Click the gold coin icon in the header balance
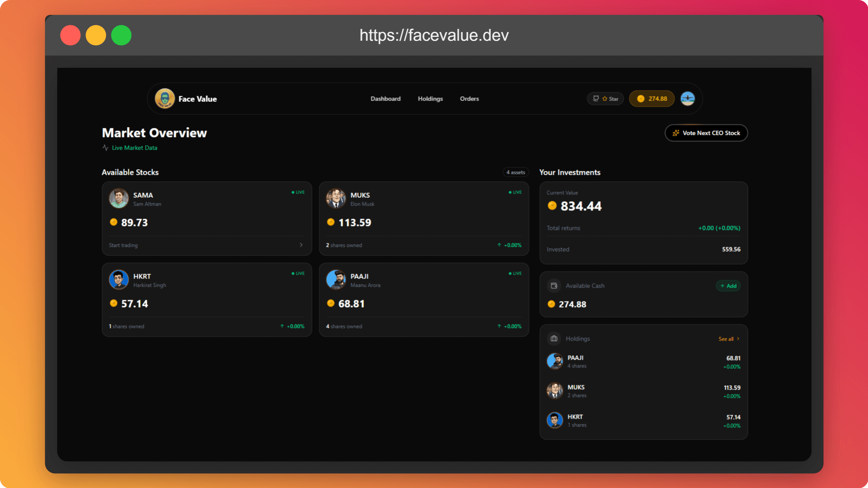Image resolution: width=868 pixels, height=488 pixels. 641,98
